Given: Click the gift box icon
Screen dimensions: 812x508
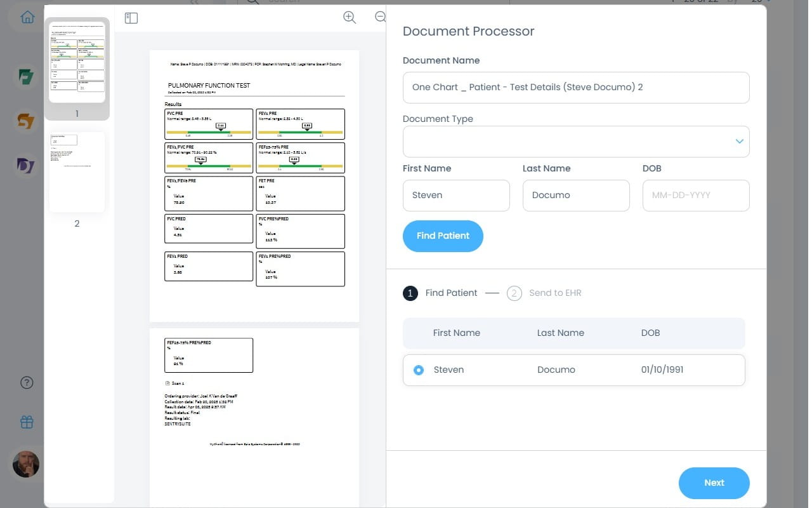Looking at the screenshot, I should [x=27, y=422].
